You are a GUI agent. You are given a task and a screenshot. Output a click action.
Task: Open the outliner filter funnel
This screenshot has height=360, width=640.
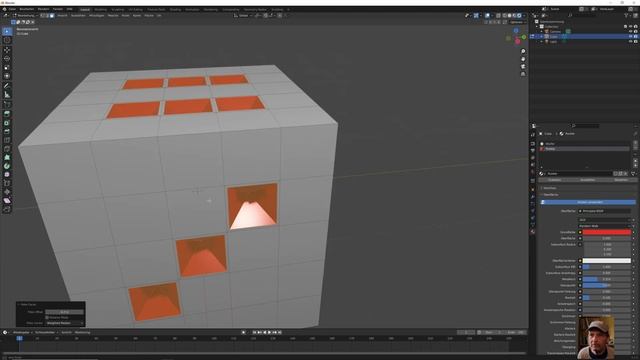point(627,16)
